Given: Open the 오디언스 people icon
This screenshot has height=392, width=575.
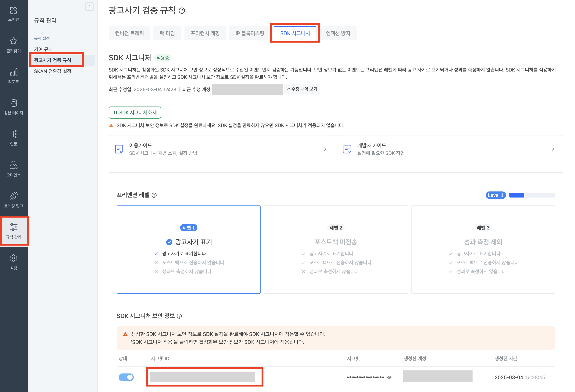Looking at the screenshot, I should [13, 165].
